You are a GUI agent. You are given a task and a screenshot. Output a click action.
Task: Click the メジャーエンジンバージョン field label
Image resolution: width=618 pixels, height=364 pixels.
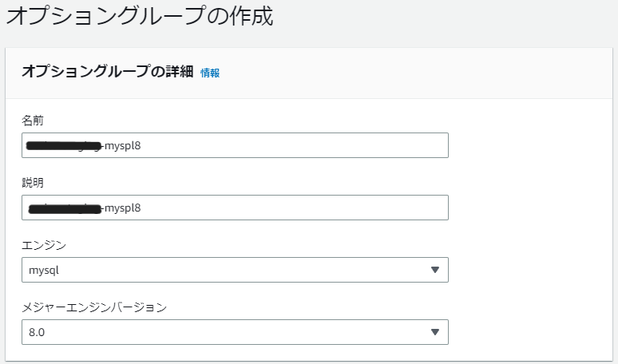[x=94, y=307]
